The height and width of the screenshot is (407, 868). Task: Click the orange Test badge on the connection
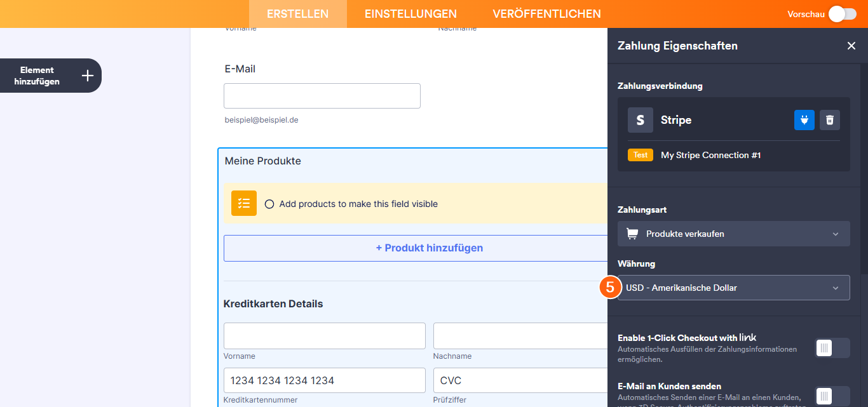640,154
